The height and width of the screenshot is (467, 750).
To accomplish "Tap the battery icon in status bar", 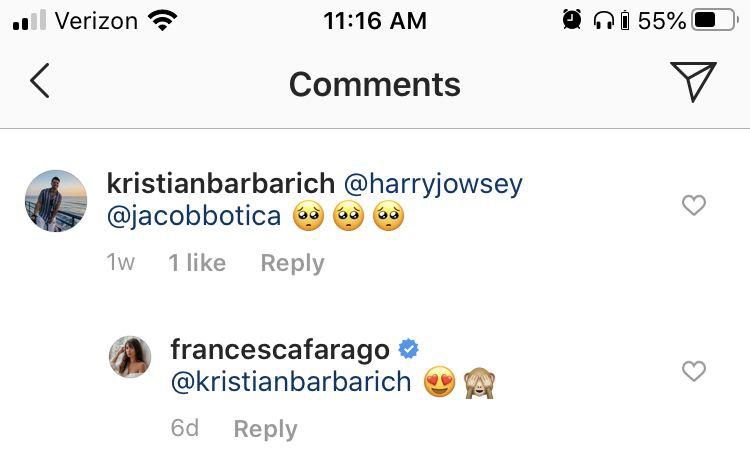I will (x=714, y=20).
